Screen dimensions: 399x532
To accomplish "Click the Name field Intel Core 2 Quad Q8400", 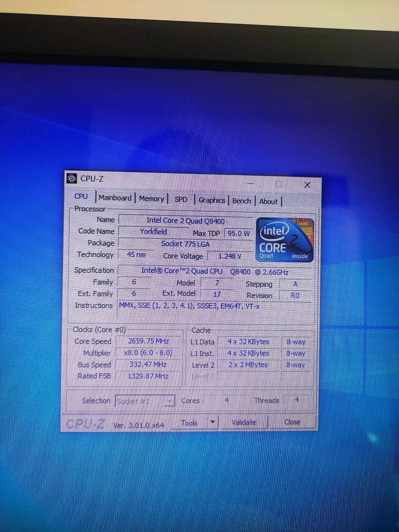I will (x=185, y=220).
